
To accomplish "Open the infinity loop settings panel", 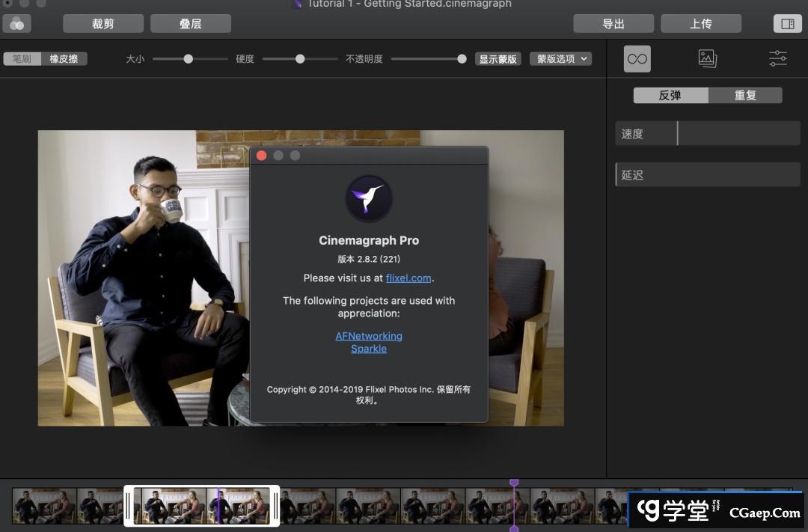I will 637,58.
